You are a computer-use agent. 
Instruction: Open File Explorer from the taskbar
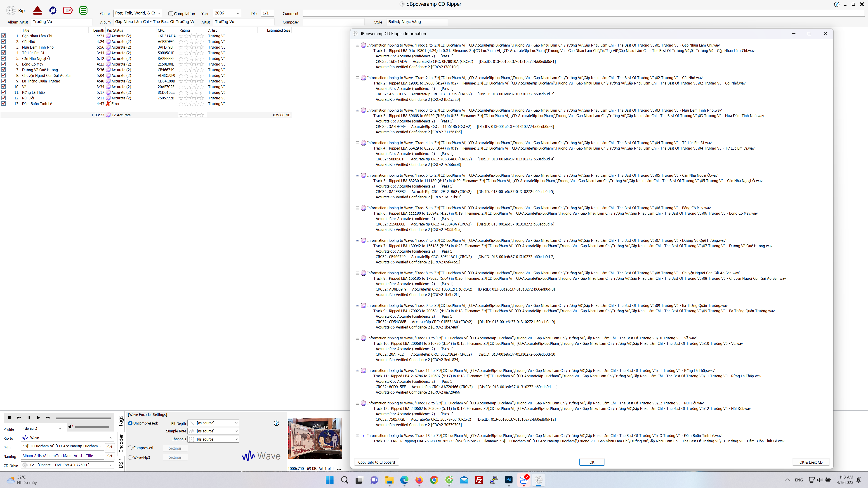pyautogui.click(x=389, y=480)
